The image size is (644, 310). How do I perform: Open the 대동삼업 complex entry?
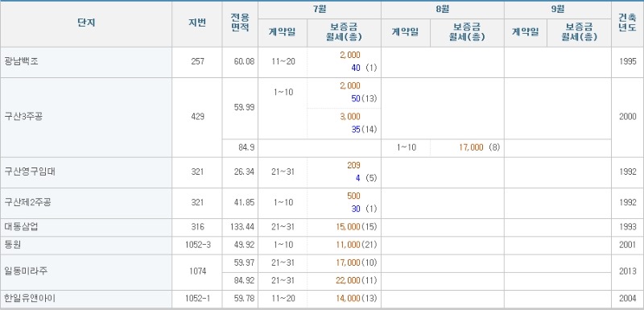22,227
